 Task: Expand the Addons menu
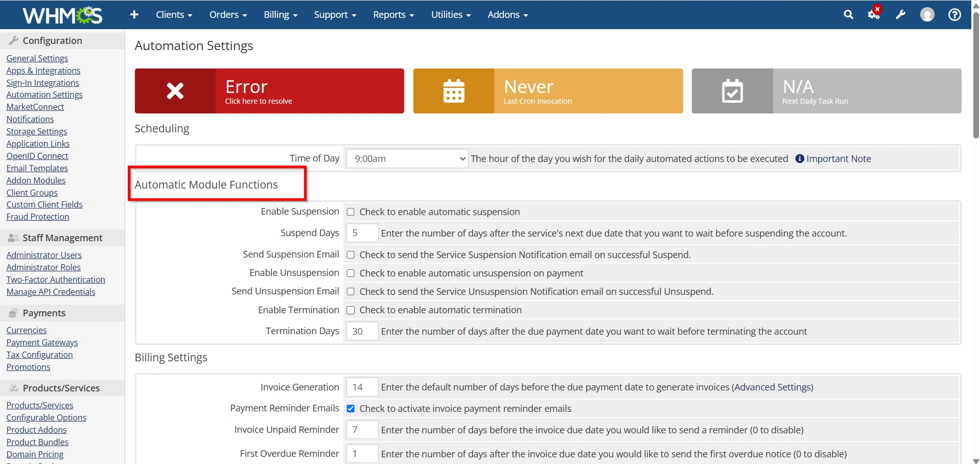point(508,15)
